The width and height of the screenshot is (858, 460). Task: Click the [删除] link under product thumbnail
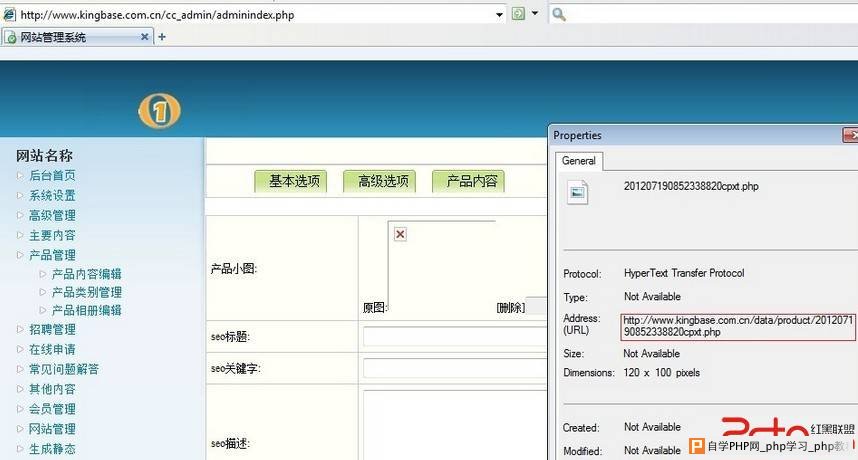pyautogui.click(x=510, y=308)
